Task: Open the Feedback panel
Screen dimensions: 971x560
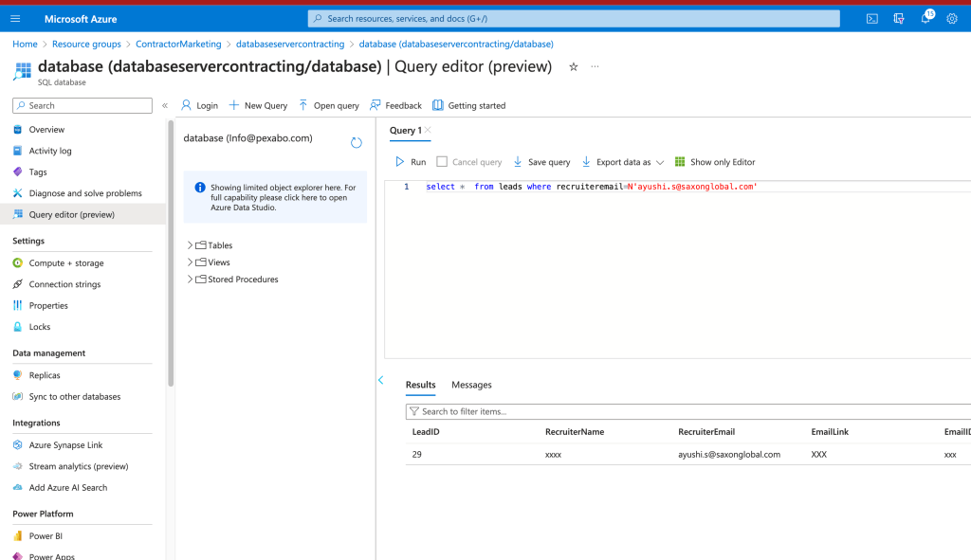Action: coord(395,105)
